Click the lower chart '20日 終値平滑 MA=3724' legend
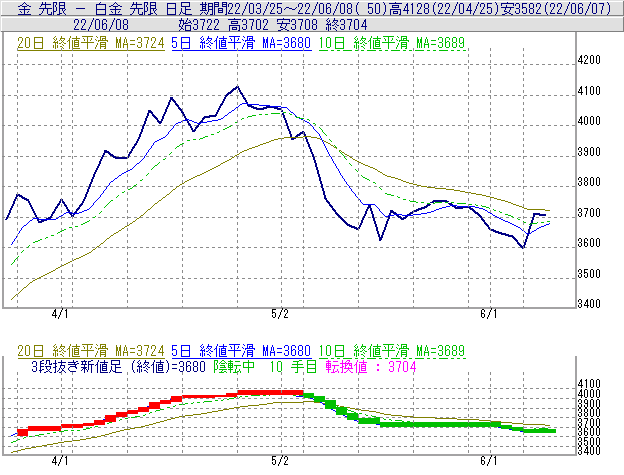The image size is (624, 475). tap(91, 351)
